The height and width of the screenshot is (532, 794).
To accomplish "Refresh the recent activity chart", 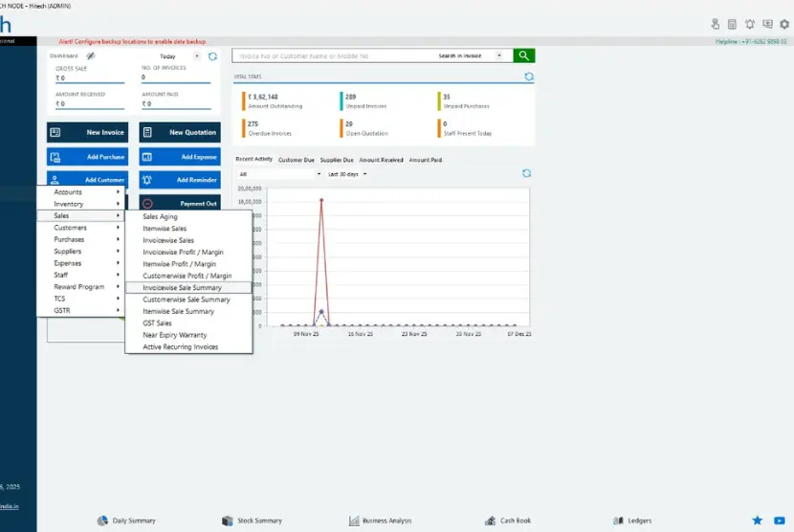I will [x=526, y=173].
